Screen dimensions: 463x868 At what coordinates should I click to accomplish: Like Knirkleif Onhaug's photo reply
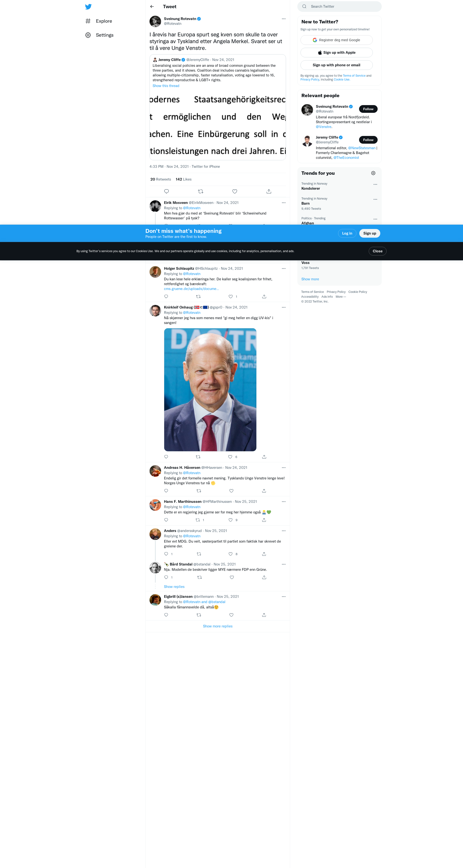(x=230, y=457)
